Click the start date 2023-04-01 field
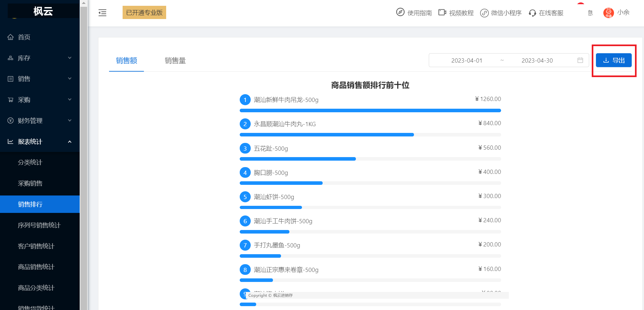 pyautogui.click(x=467, y=60)
